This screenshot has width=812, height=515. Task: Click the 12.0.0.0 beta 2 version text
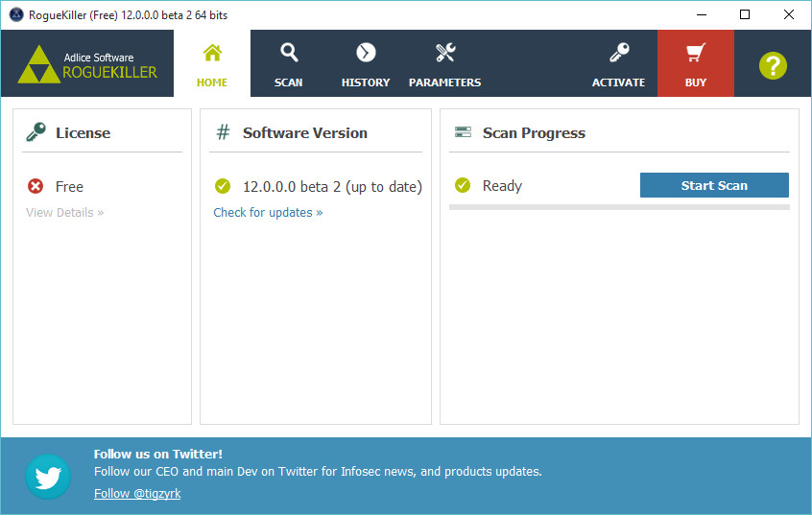coord(332,186)
